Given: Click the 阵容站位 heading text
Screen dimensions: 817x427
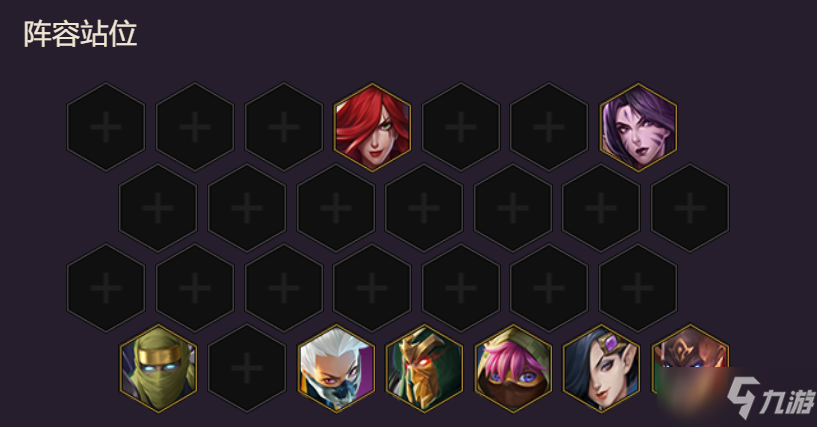Looking at the screenshot, I should (x=80, y=34).
